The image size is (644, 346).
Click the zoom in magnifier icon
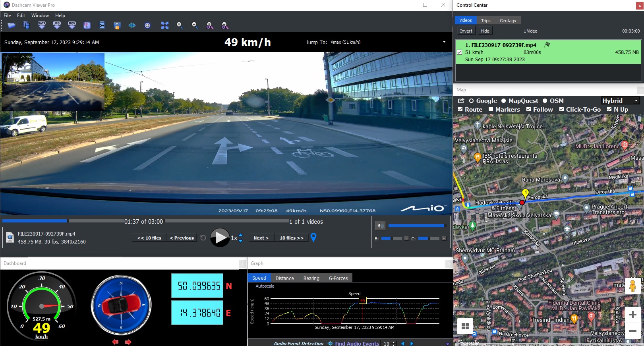(x=180, y=25)
